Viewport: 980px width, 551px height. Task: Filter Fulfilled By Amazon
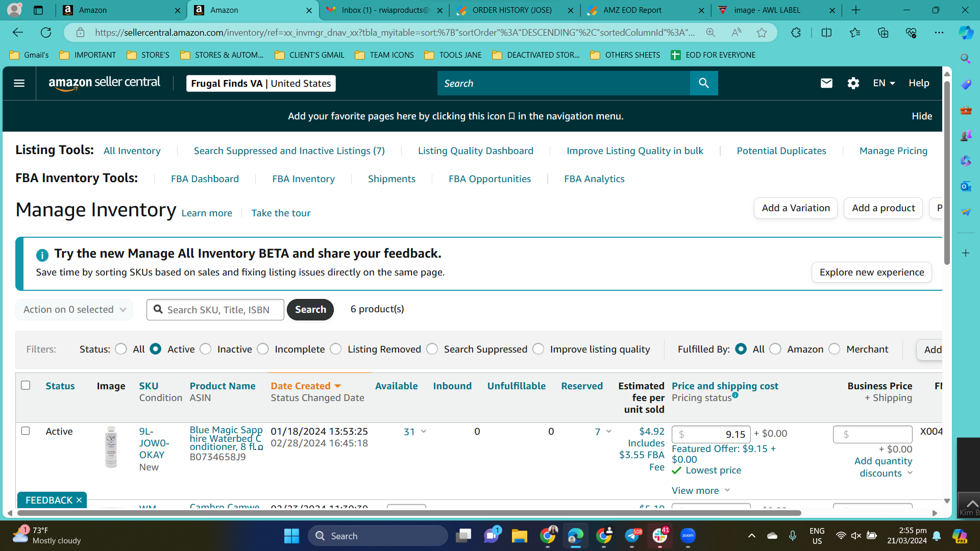pos(775,349)
